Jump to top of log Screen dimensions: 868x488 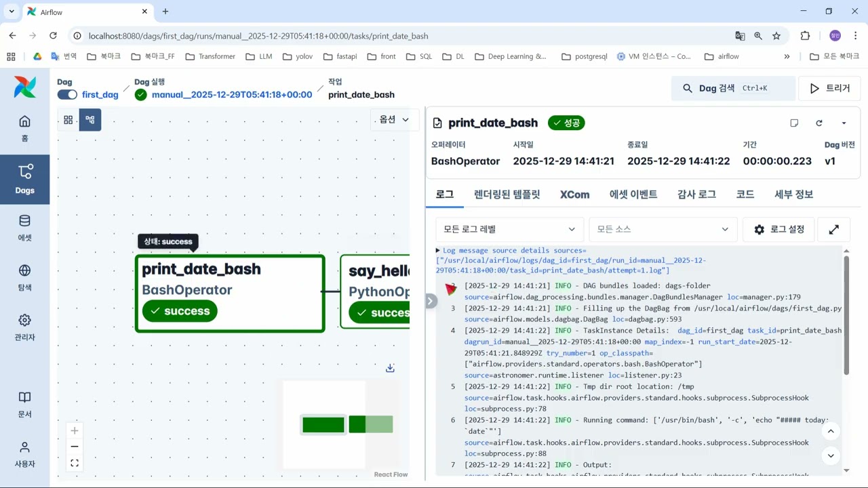[831, 431]
